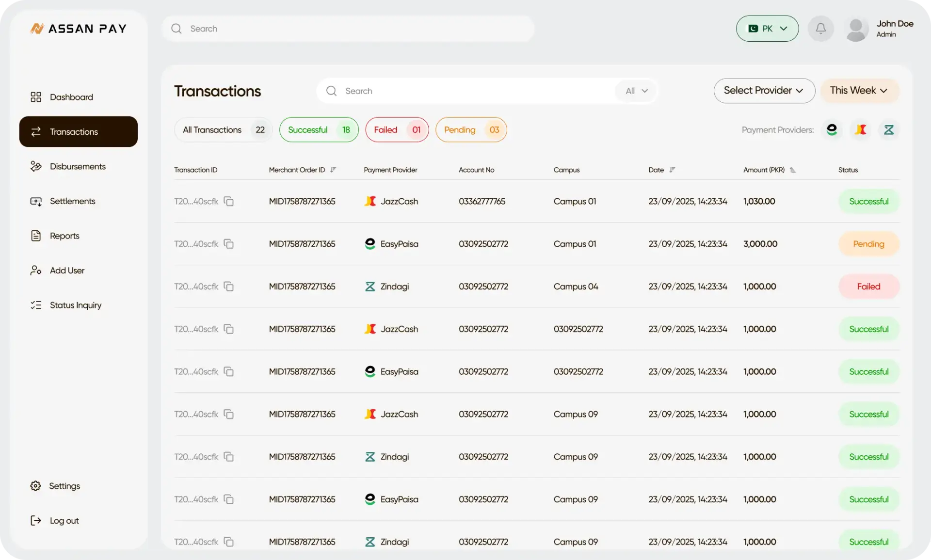Copy transaction ID in the 1,030.00 row
This screenshot has width=931, height=560.
tap(228, 201)
